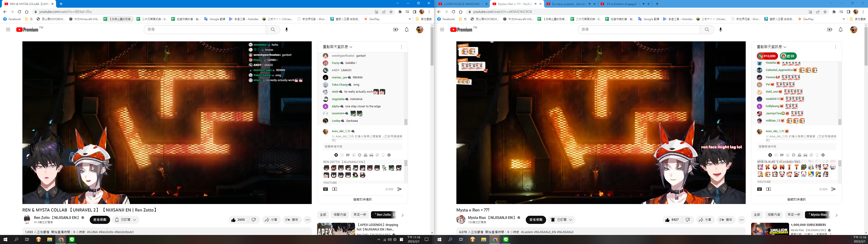Hide live chat below Ren Zotto's chat
868x244 pixels.
(362, 199)
